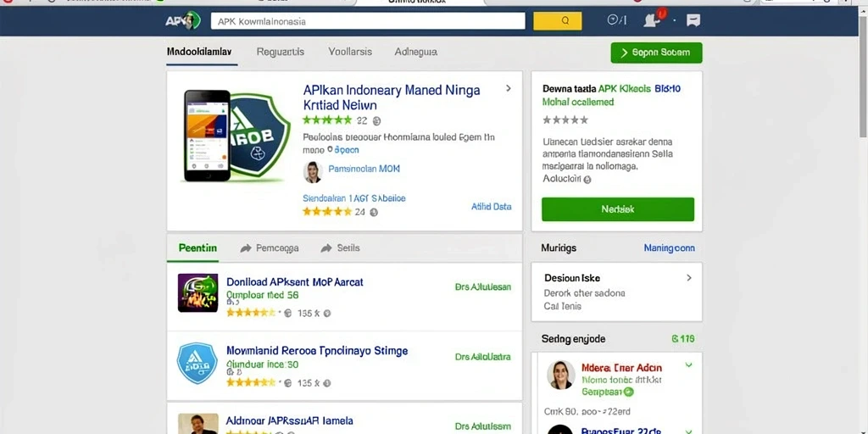Expand the Desioun Iske arrow
This screenshot has width=868, height=434.
point(688,278)
